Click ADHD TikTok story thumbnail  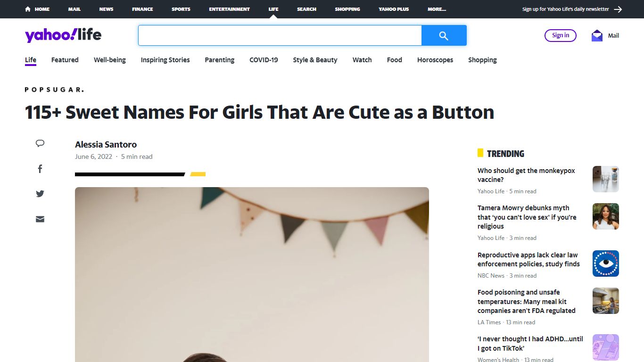[605, 347]
